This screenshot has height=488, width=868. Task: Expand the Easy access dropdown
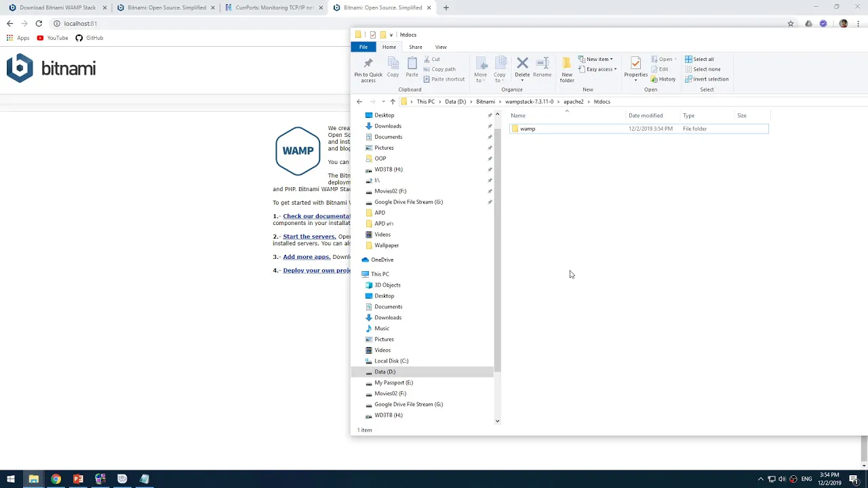pyautogui.click(x=597, y=69)
